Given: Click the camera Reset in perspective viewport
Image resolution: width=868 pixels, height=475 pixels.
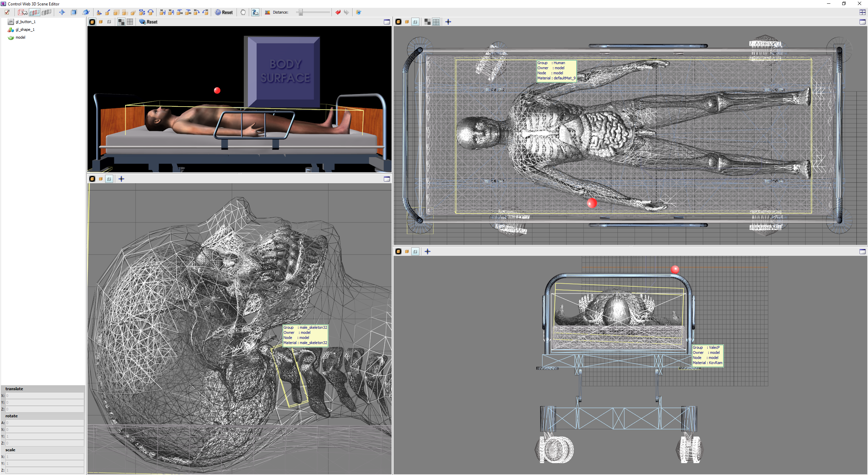Looking at the screenshot, I should coord(149,22).
